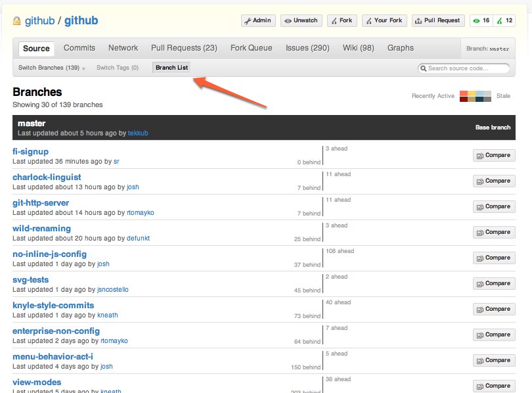Open the enterprise-non-config branch
Viewport: 532px width, 393px height.
pos(56,331)
